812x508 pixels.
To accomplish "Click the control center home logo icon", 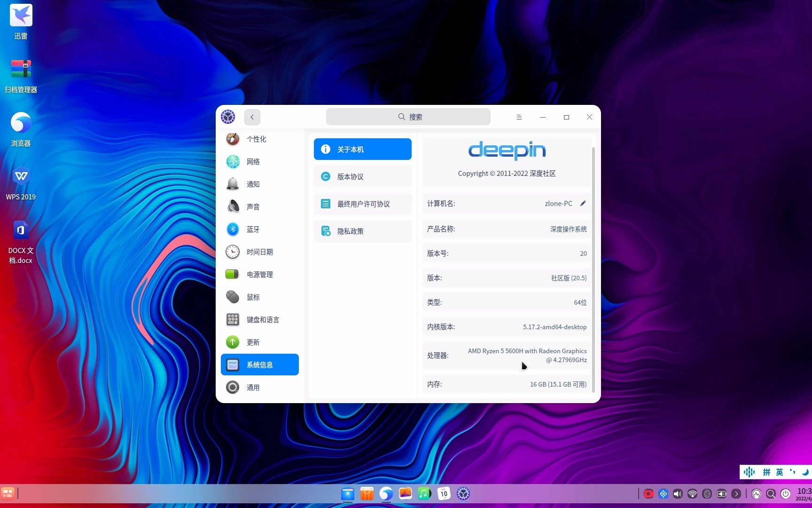I will [228, 117].
